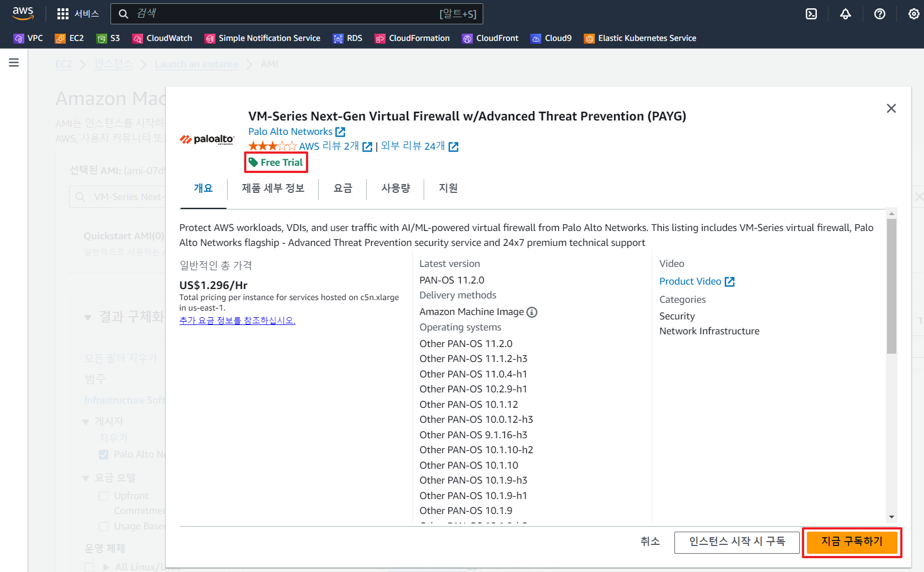Open Elastic Kubernetes Service shortcut
The image size is (924, 572).
pyautogui.click(x=641, y=38)
